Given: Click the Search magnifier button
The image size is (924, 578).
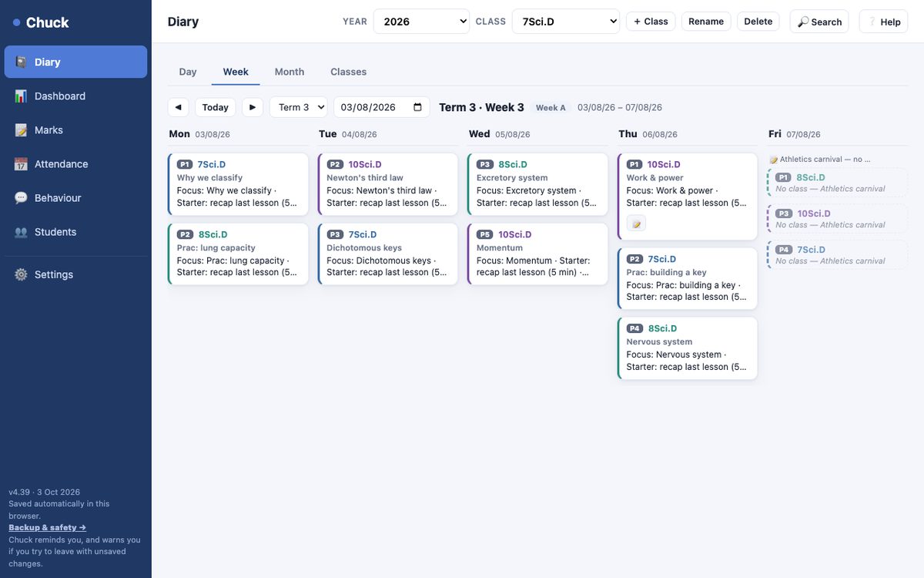Looking at the screenshot, I should pyautogui.click(x=819, y=22).
